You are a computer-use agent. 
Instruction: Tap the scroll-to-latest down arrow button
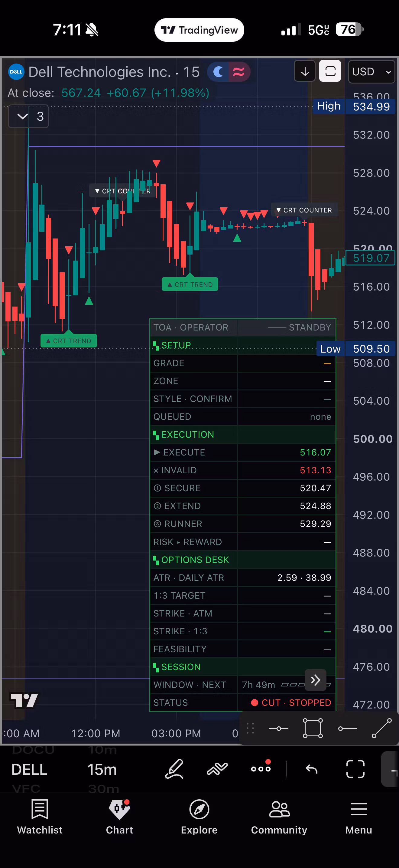coord(305,71)
